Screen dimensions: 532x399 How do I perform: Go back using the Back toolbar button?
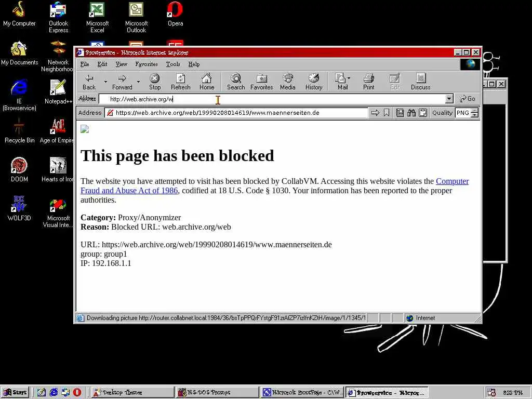89,82
